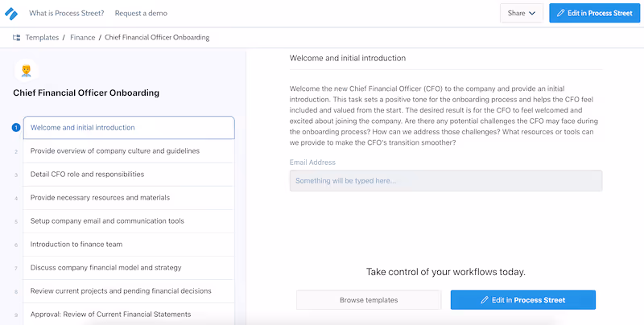Open What is Process Street? link
644x325 pixels.
click(67, 13)
